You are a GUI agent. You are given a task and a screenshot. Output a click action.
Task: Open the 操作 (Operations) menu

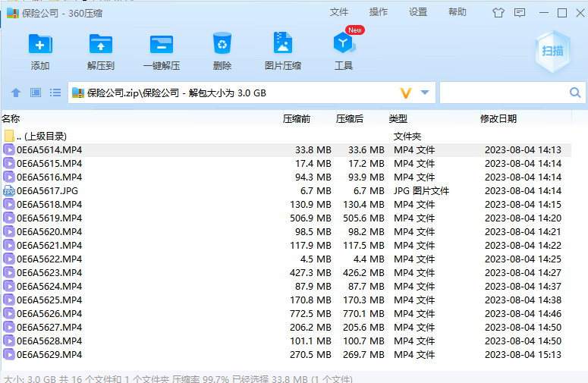(x=379, y=12)
